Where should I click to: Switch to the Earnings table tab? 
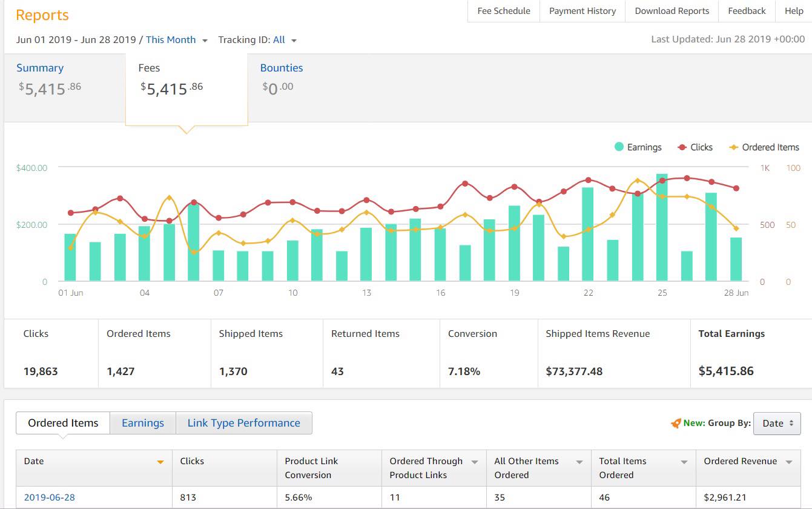coord(143,423)
